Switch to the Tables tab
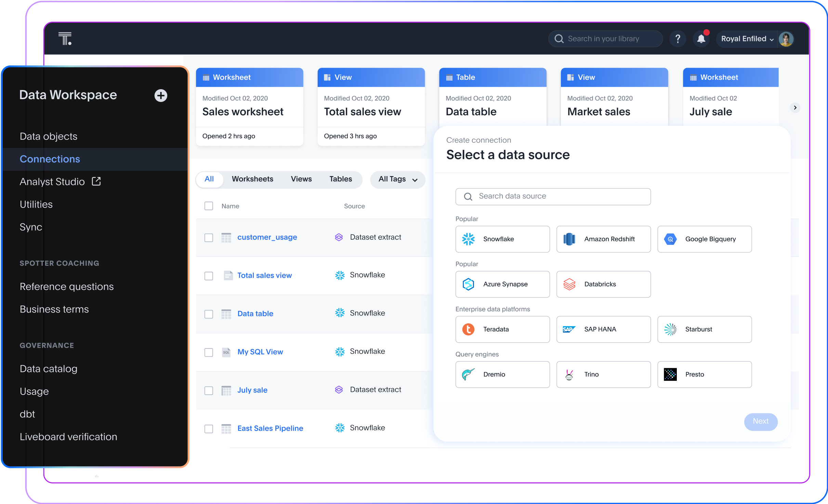This screenshot has height=504, width=828. 340,179
